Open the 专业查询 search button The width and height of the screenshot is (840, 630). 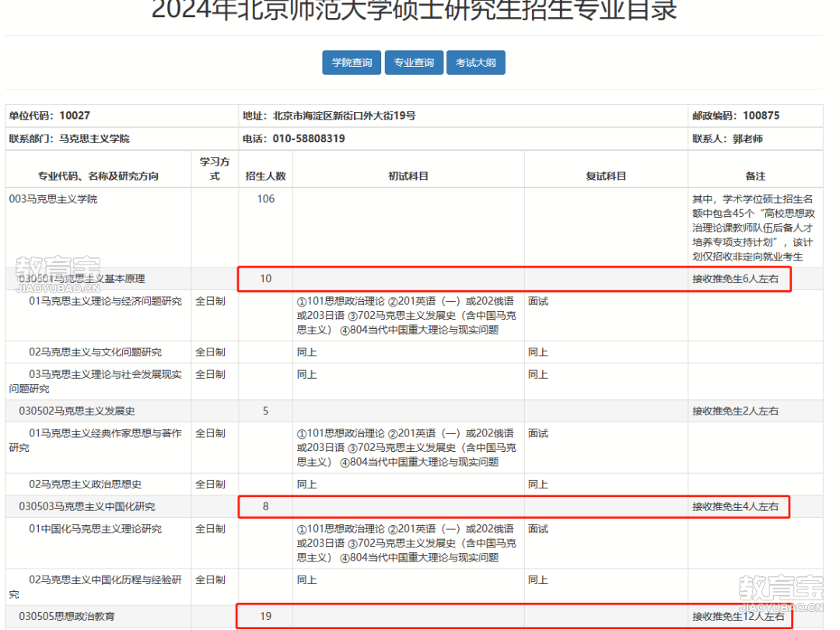414,63
